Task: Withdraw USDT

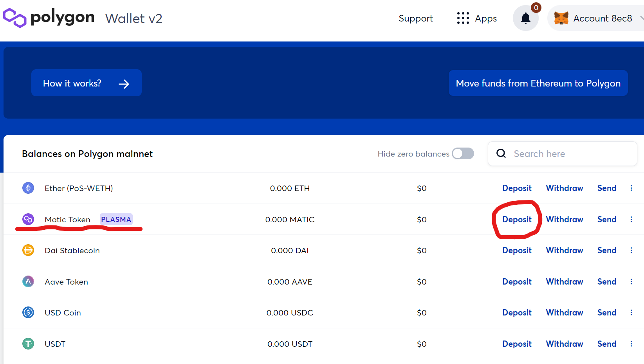Action: pos(565,344)
